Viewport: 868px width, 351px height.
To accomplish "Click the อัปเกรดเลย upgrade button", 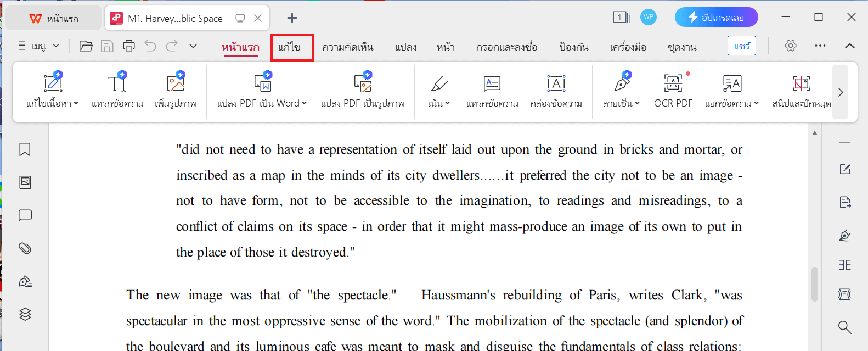I will pos(716,18).
